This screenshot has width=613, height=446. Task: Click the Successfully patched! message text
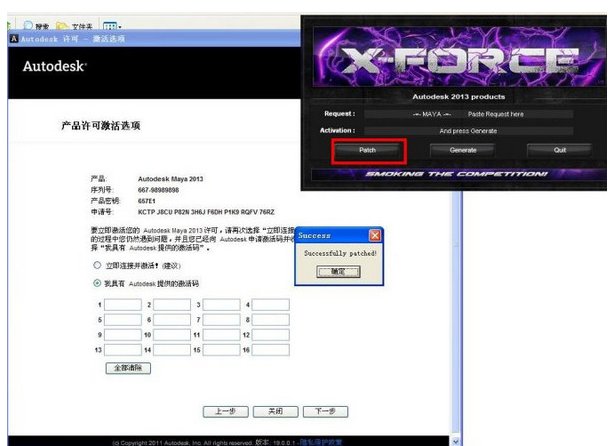340,253
